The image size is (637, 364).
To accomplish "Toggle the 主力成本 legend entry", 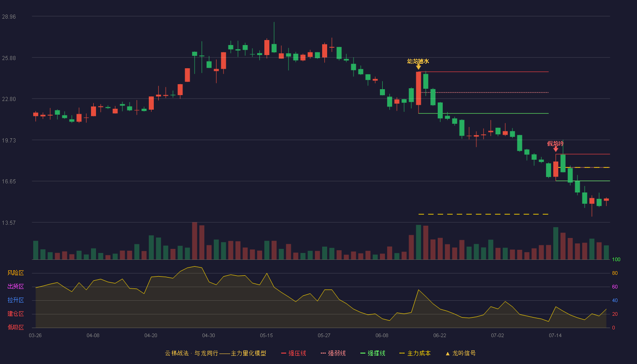I will 415,353.
